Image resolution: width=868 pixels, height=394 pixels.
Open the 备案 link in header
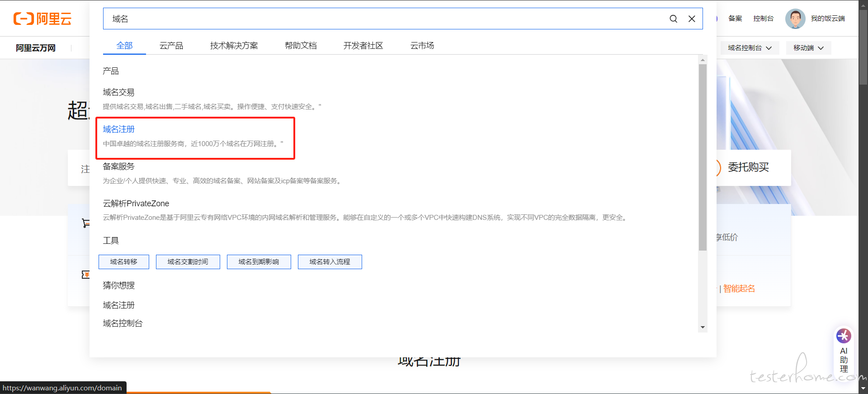pos(735,19)
